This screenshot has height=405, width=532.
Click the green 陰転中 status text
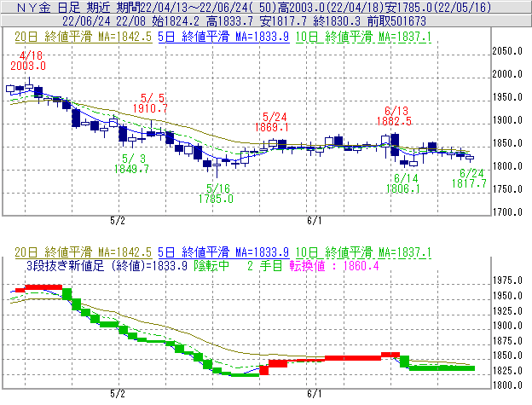[211, 265]
